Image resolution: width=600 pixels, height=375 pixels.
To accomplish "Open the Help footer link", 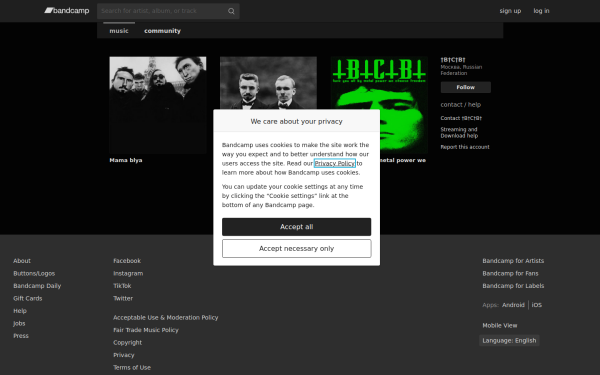I will pyautogui.click(x=20, y=311).
